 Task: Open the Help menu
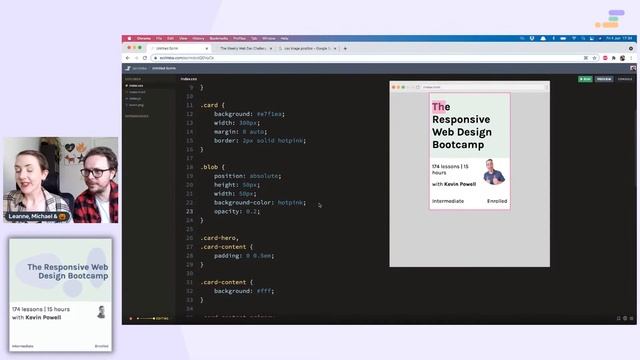coord(284,38)
